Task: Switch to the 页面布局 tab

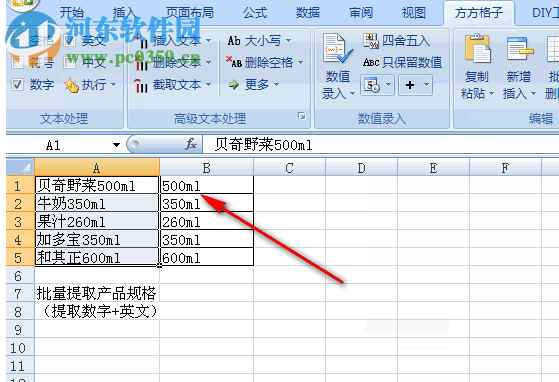Action: pos(190,13)
